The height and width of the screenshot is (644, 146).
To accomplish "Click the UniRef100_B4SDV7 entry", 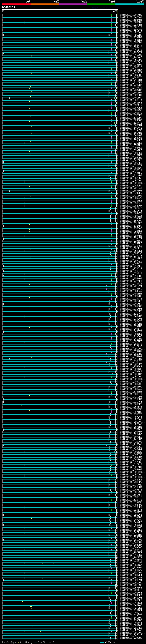I will pos(131,331).
